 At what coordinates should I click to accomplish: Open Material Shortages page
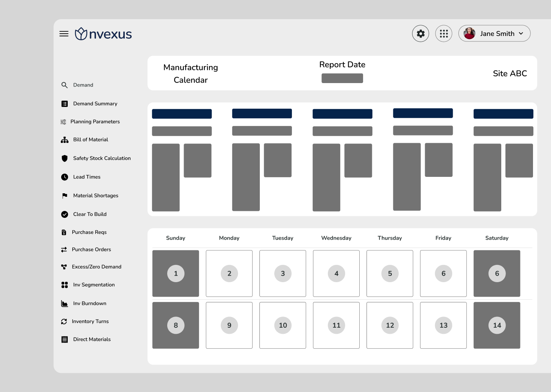96,196
